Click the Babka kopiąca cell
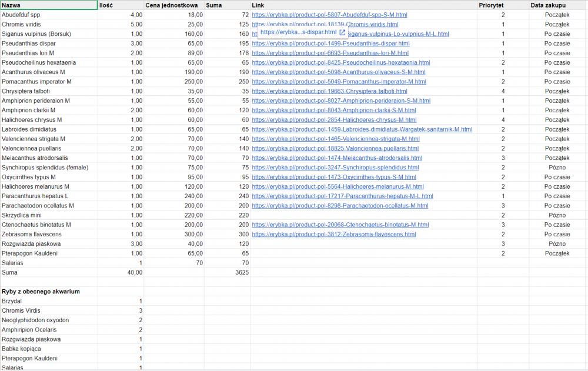The width and height of the screenshot is (588, 371). [x=49, y=349]
